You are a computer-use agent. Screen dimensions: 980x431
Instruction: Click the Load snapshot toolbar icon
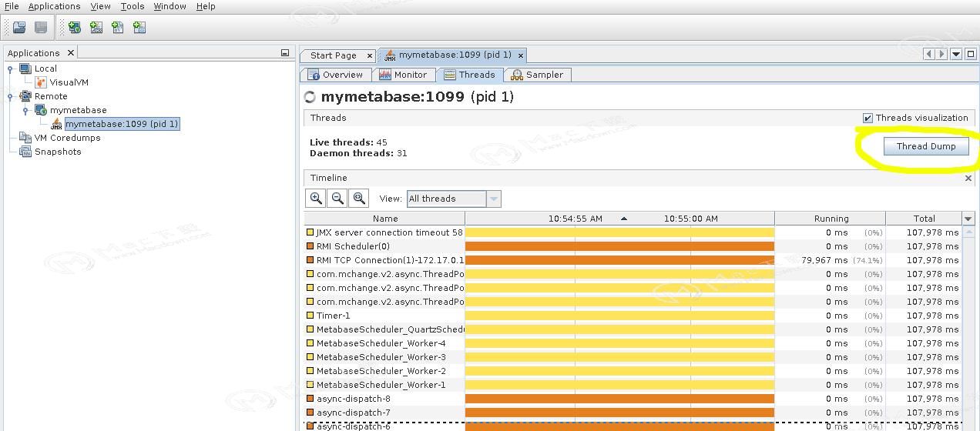click(19, 28)
